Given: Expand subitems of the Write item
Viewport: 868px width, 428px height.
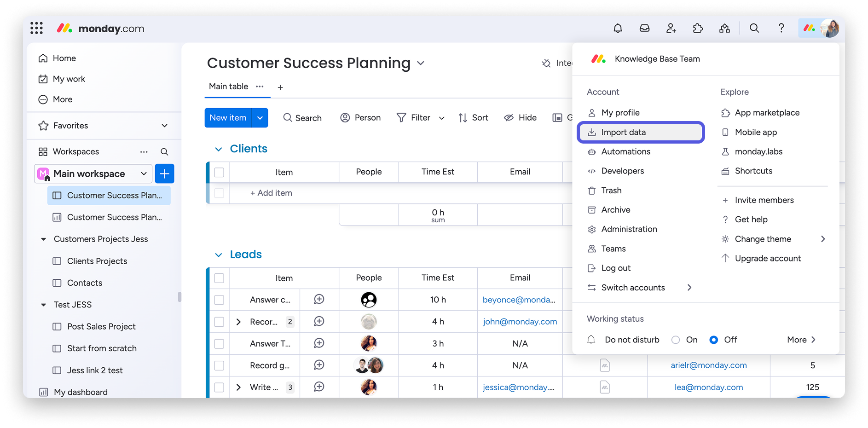Looking at the screenshot, I should (x=238, y=388).
